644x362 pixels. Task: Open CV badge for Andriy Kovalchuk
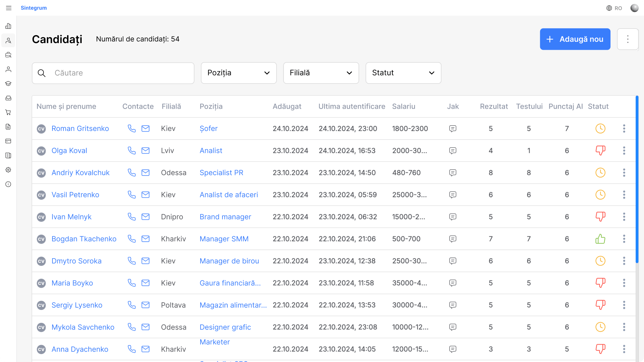(x=41, y=173)
